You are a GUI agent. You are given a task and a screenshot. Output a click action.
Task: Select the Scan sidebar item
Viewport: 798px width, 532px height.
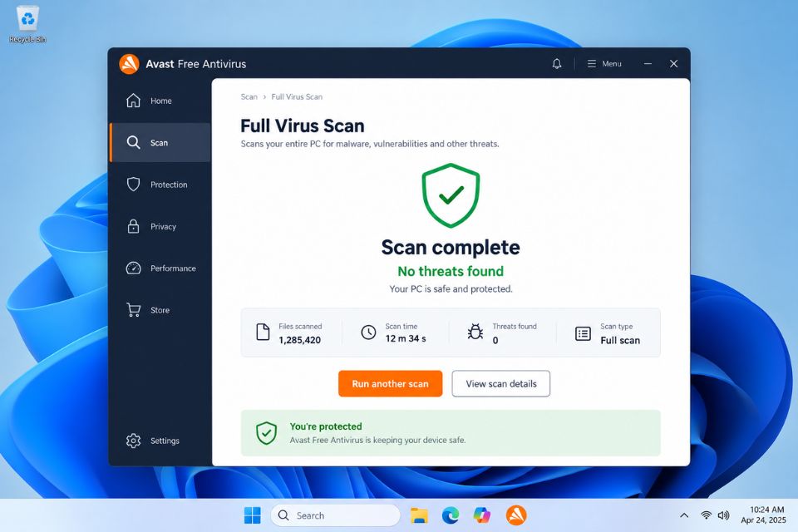[160, 142]
